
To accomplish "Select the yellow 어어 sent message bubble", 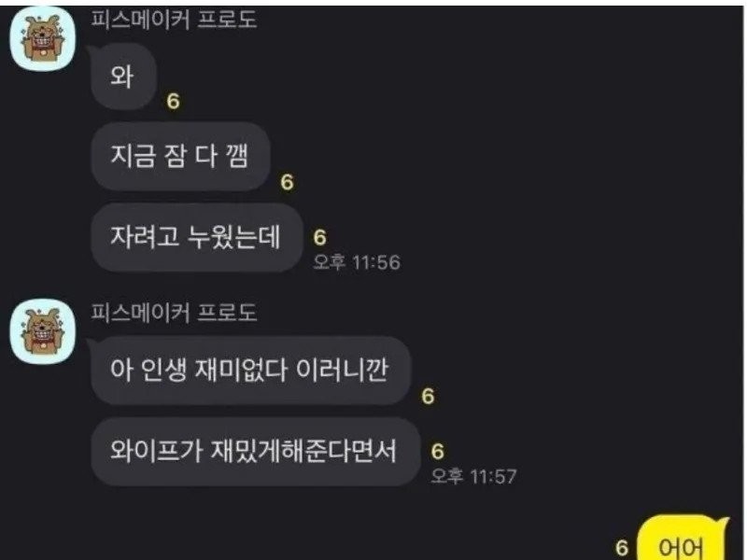I will point(683,539).
